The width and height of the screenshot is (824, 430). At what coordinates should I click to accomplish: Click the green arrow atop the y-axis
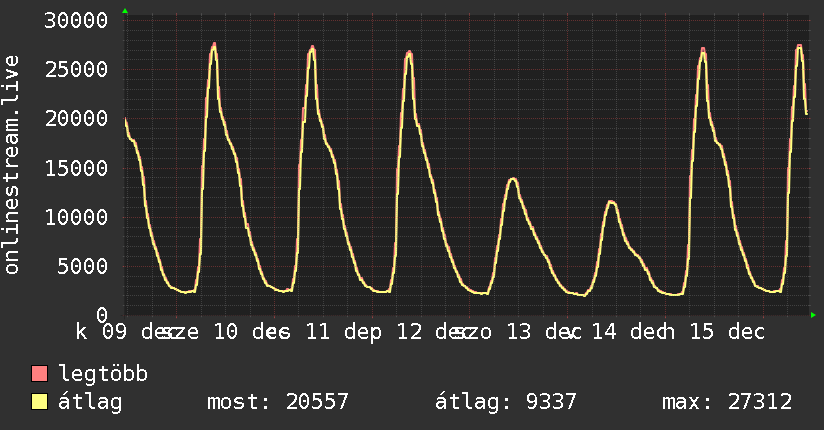coord(125,11)
